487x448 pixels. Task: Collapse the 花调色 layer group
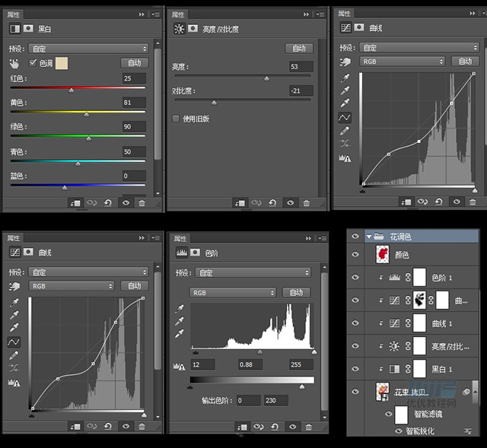point(370,237)
